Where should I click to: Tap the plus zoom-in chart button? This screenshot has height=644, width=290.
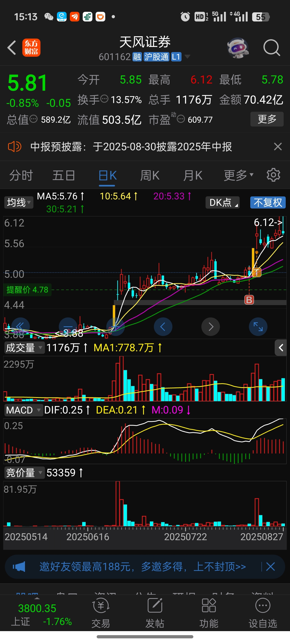115,327
